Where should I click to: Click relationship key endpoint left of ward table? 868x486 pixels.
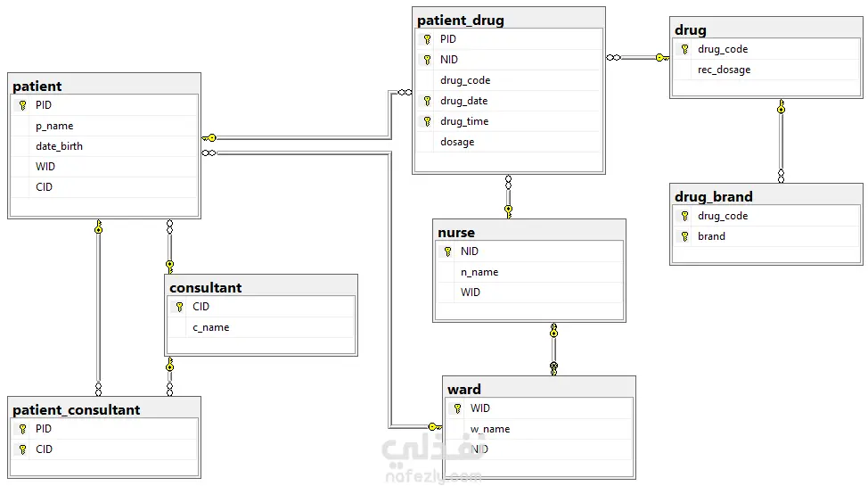tap(435, 427)
